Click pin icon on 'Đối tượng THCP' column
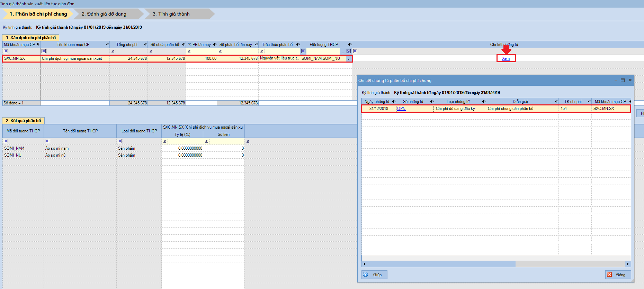Viewport: 644px width, 289px height. tap(350, 45)
